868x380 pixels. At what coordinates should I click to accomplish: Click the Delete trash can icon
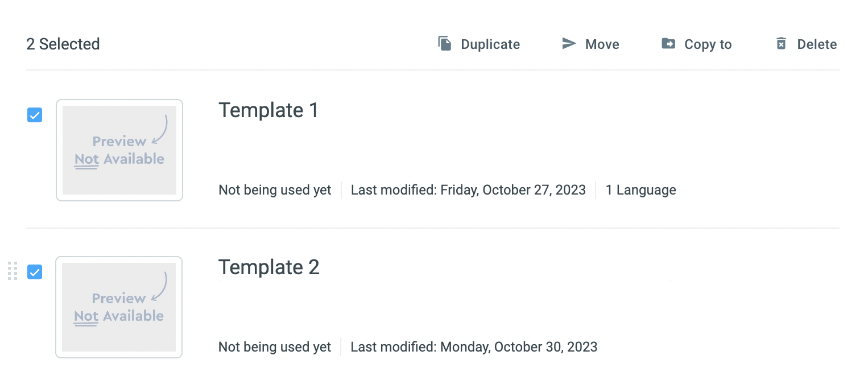click(782, 44)
